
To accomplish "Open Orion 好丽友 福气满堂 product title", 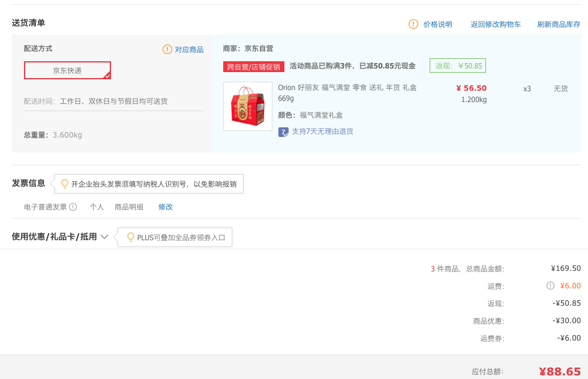I will 347,92.
